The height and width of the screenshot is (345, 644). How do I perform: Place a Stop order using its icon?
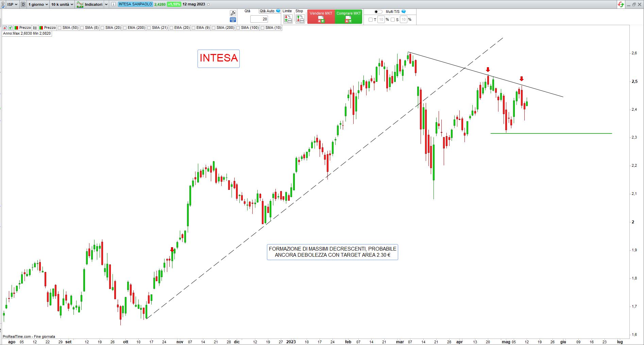[x=300, y=19]
